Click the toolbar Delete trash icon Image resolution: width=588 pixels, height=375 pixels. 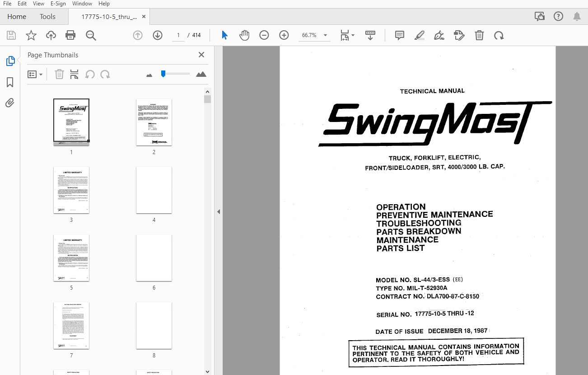pos(479,35)
